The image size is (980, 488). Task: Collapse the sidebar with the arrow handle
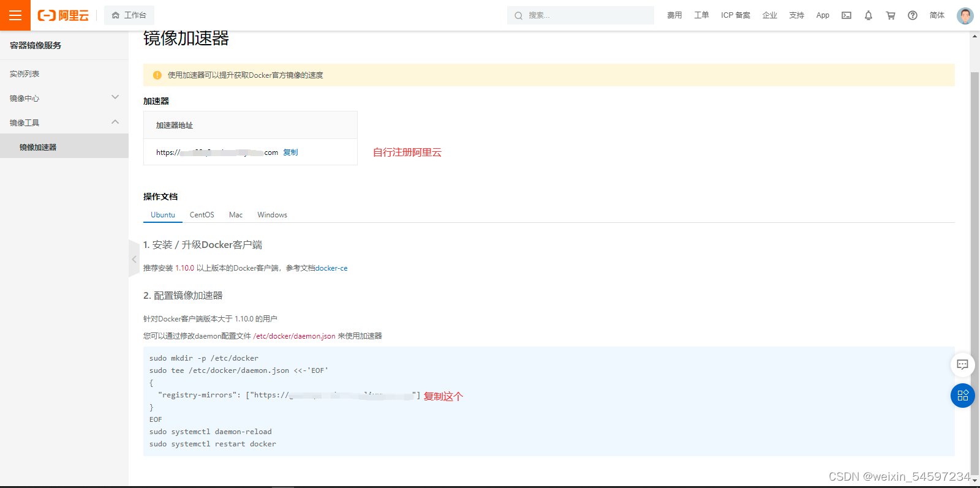[134, 259]
